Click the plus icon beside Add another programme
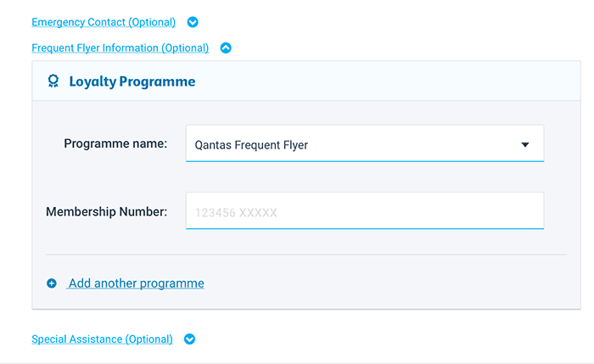594x364 pixels. (x=52, y=283)
